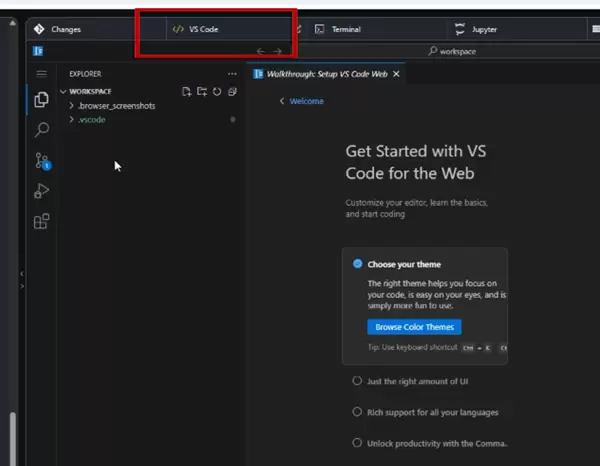
Task: Open the Explorer view in activity bar
Action: point(41,99)
